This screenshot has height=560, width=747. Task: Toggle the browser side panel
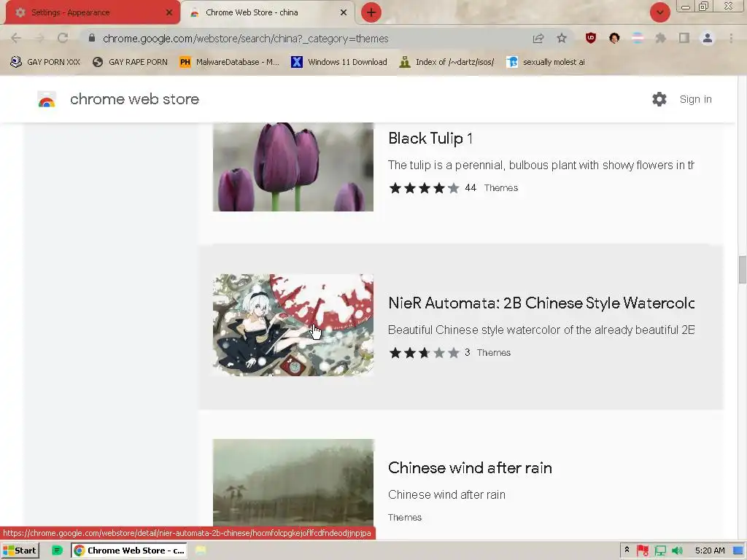(684, 38)
